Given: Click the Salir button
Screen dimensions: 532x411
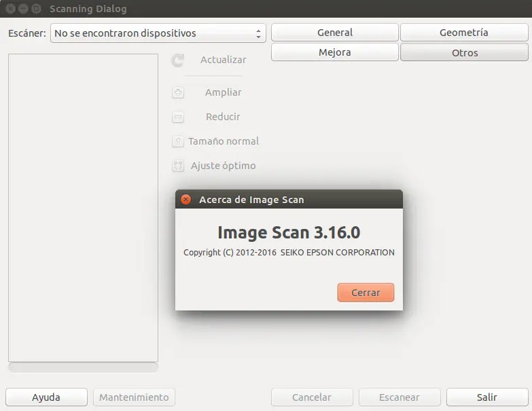Looking at the screenshot, I should click(x=487, y=397).
